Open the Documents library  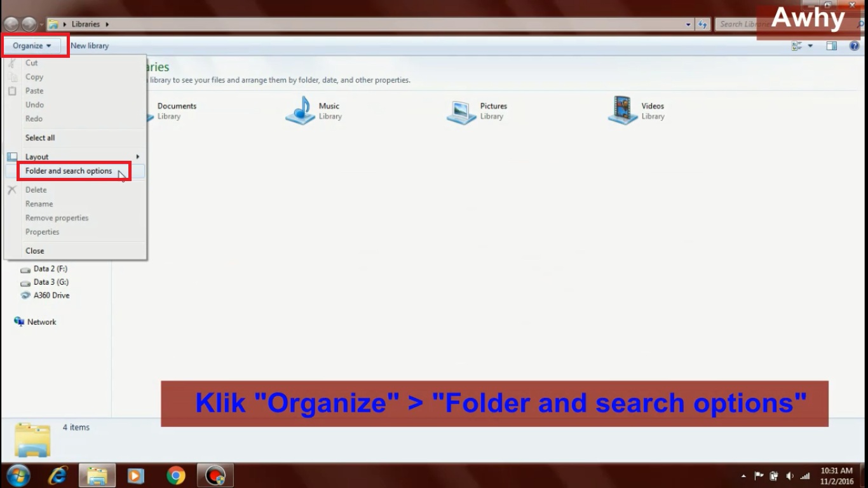pos(177,110)
